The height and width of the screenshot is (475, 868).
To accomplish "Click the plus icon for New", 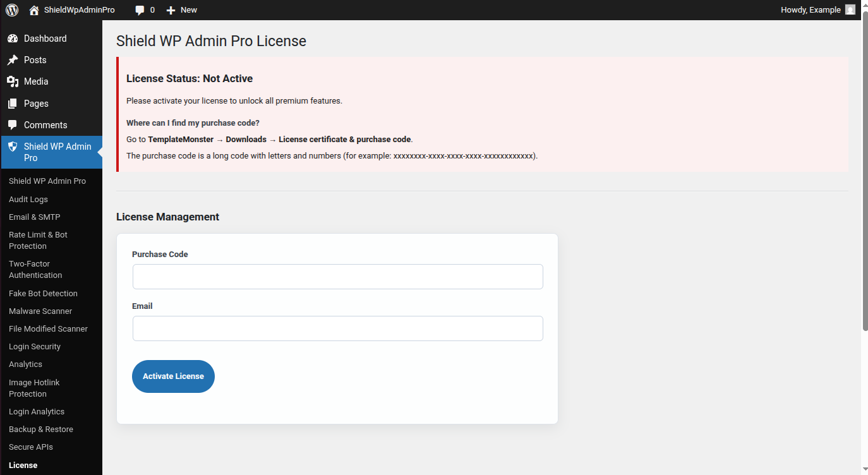I will pyautogui.click(x=171, y=10).
